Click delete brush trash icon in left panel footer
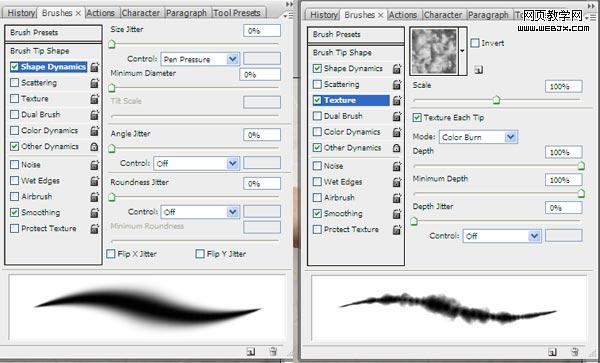Screen dimensions: 600x363 point(273,351)
